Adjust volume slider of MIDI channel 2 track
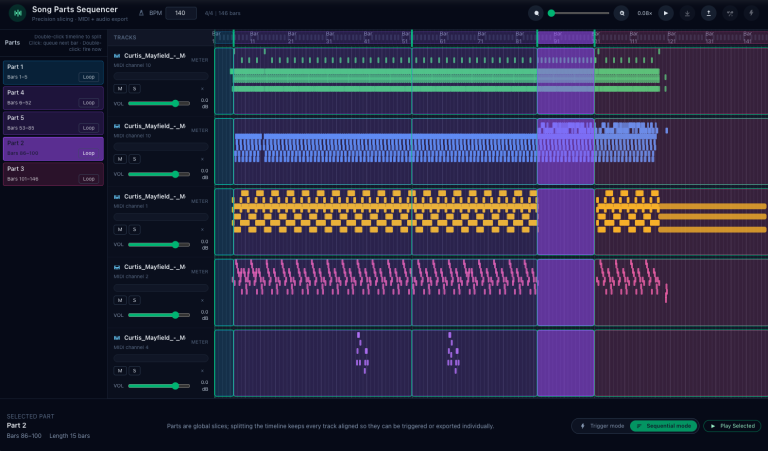768x451 pixels. 159,315
